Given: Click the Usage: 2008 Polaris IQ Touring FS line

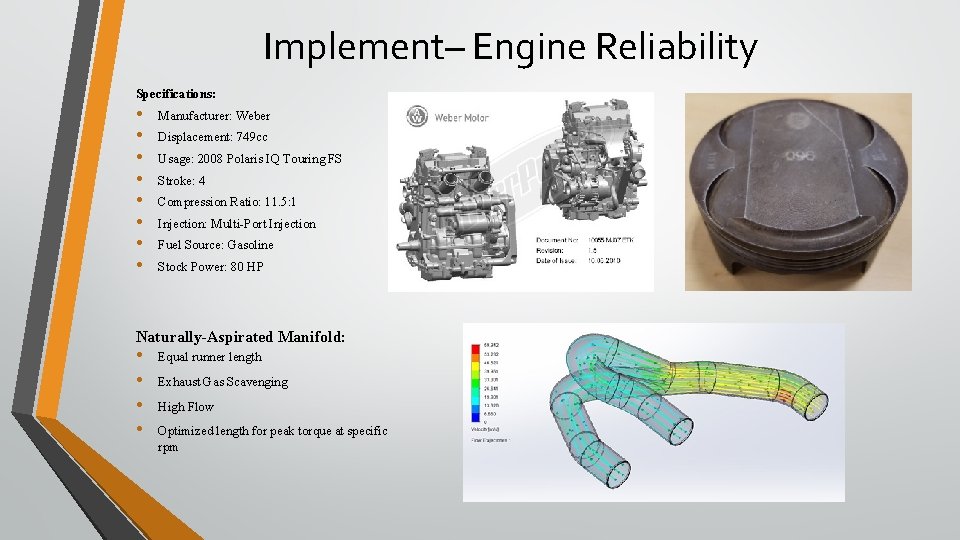Looking at the screenshot, I should point(249,159).
